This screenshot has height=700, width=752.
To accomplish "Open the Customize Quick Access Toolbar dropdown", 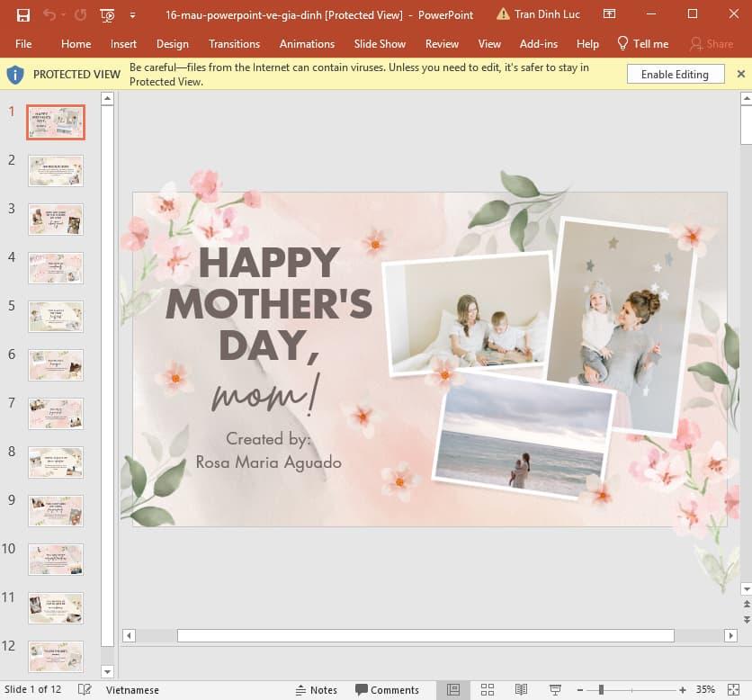I will pyautogui.click(x=131, y=15).
